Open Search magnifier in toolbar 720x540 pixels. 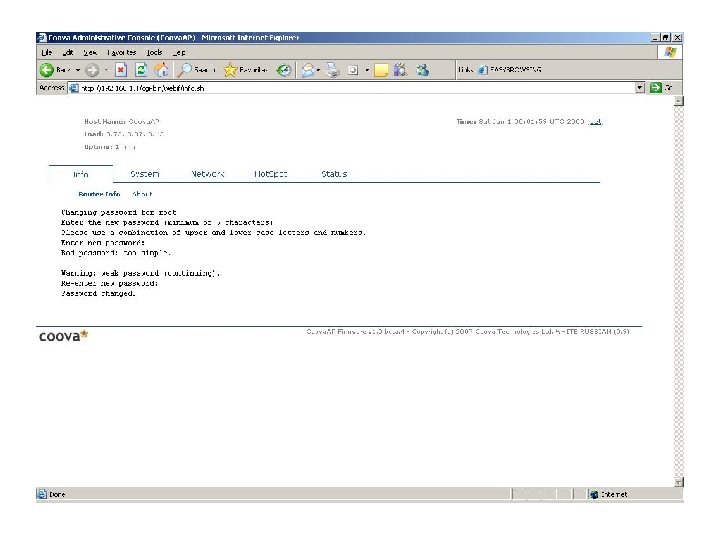point(185,70)
